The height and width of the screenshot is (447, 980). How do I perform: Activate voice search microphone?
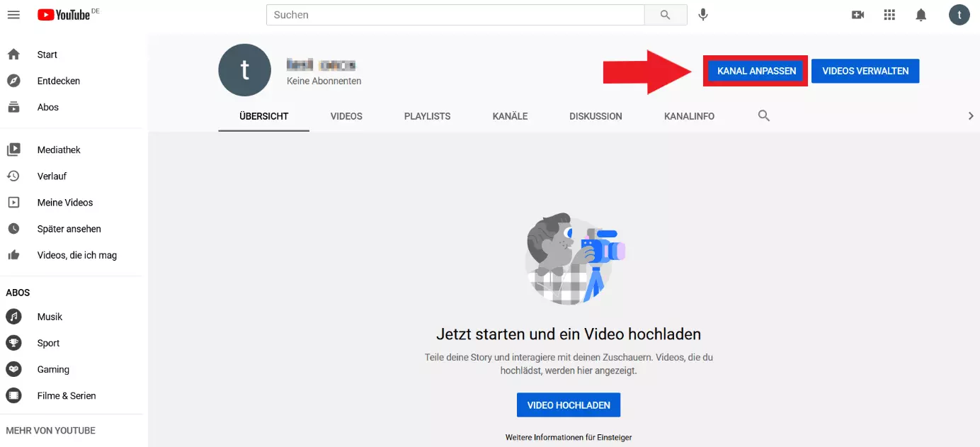[702, 15]
